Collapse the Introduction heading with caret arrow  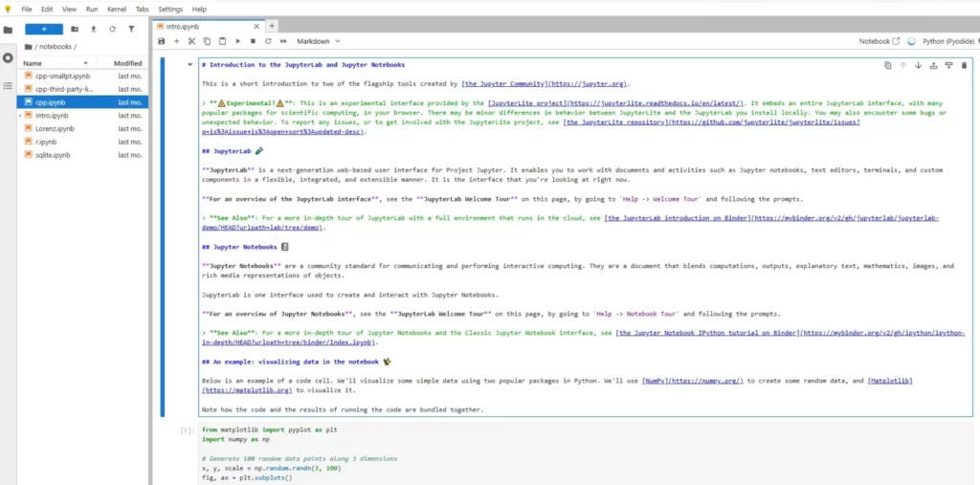pyautogui.click(x=190, y=65)
